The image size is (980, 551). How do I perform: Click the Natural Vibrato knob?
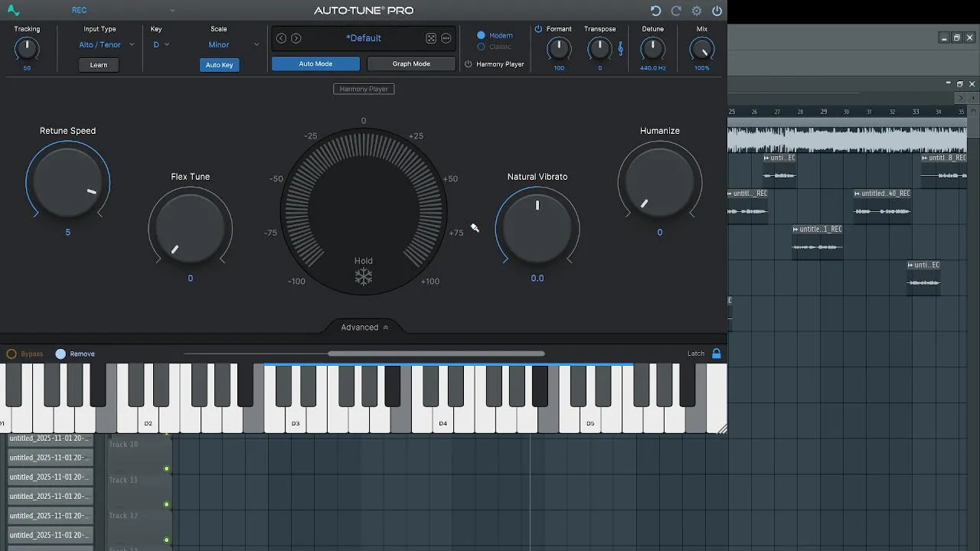click(537, 228)
